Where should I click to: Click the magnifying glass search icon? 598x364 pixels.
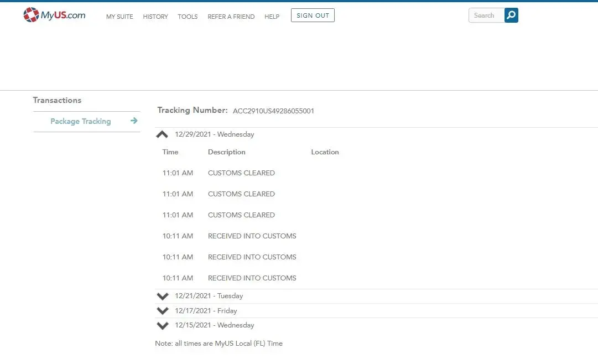(511, 15)
